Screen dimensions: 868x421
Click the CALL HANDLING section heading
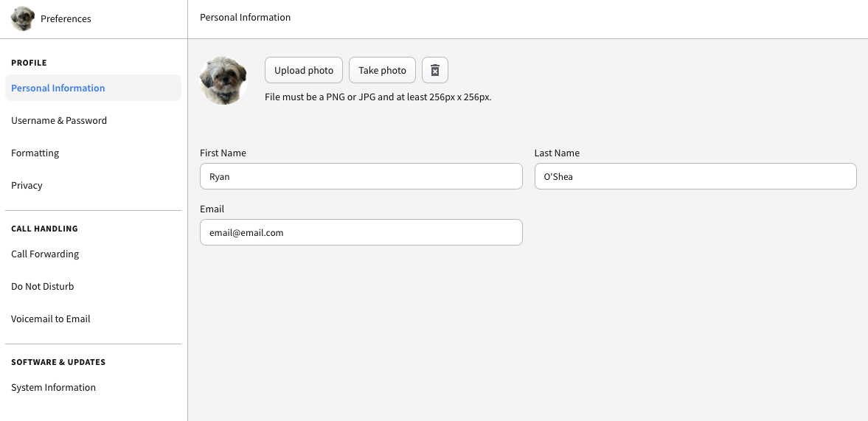pyautogui.click(x=44, y=229)
